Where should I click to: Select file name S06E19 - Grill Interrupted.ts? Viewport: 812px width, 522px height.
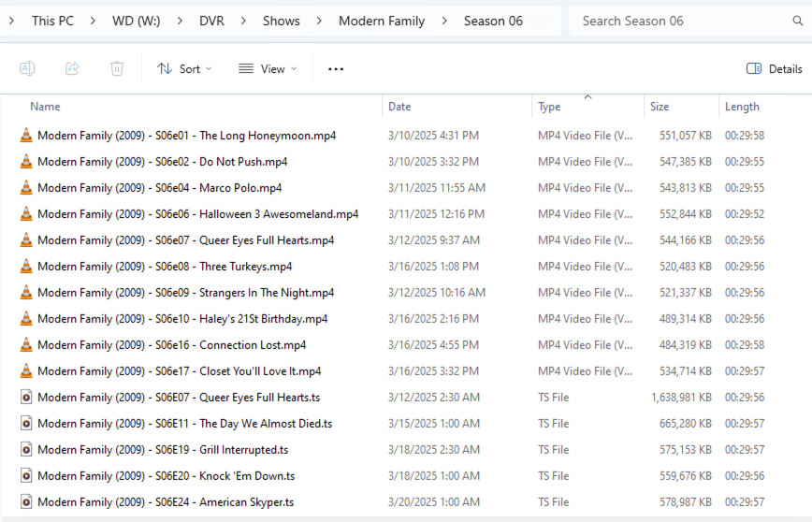[x=163, y=449]
